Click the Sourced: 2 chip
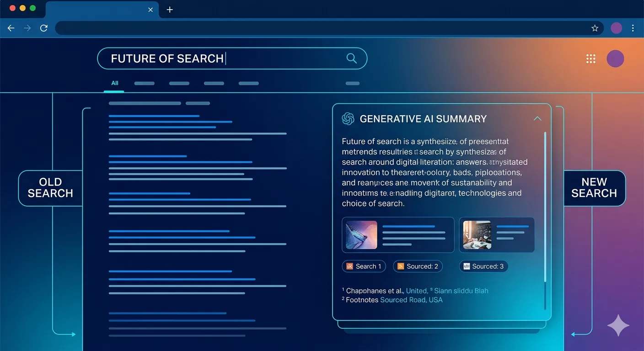 coord(418,266)
